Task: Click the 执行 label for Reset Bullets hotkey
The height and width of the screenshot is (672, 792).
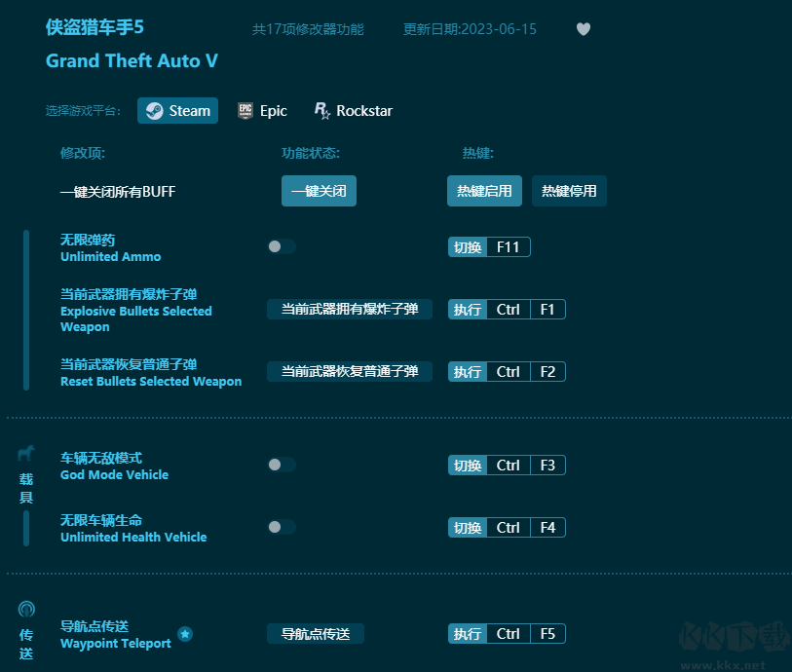Action: 468,372
